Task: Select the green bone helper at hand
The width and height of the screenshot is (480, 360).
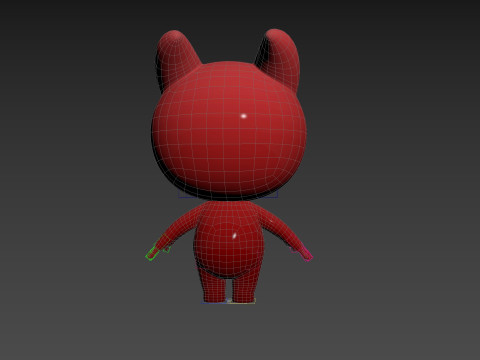Action: tap(152, 254)
